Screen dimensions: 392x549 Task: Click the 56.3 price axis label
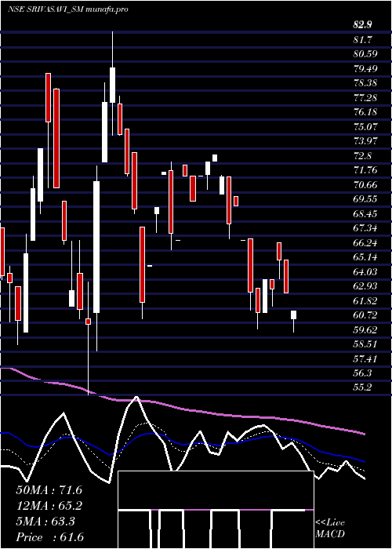pyautogui.click(x=362, y=373)
